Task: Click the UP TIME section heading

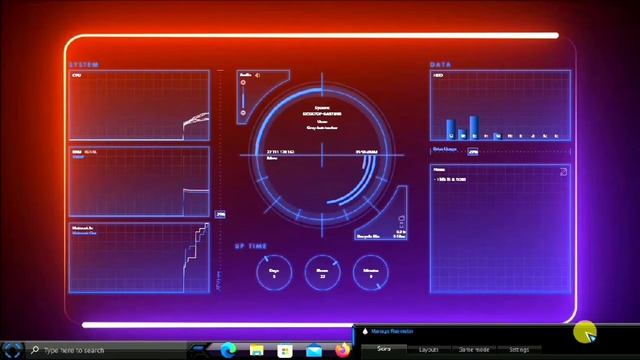Action: click(251, 246)
